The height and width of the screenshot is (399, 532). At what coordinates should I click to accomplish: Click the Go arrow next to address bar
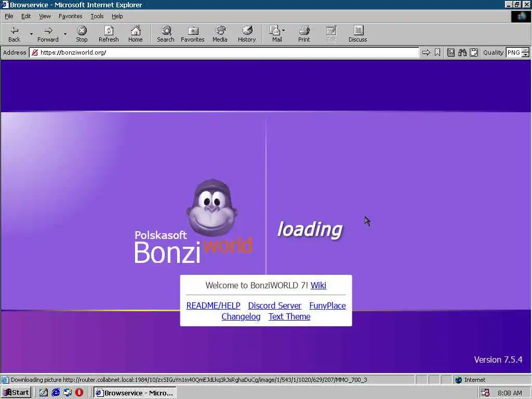click(x=426, y=52)
